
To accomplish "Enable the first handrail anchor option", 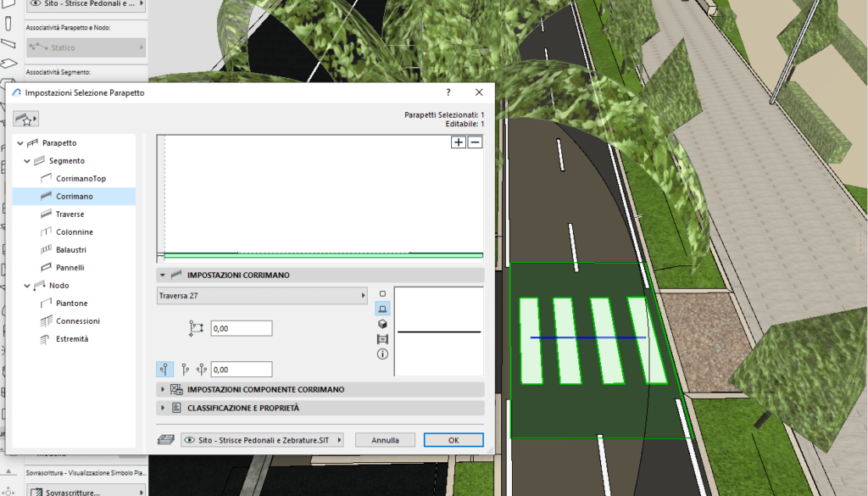I will click(165, 370).
